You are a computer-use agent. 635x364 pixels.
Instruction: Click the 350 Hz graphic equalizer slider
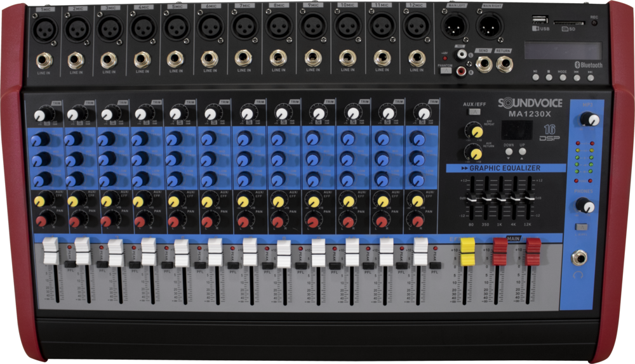[x=486, y=198]
